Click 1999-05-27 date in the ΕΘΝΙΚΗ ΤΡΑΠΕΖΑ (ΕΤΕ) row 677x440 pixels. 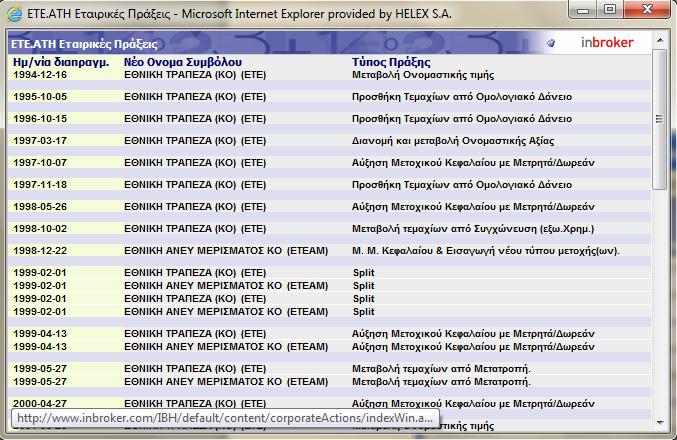click(x=40, y=369)
